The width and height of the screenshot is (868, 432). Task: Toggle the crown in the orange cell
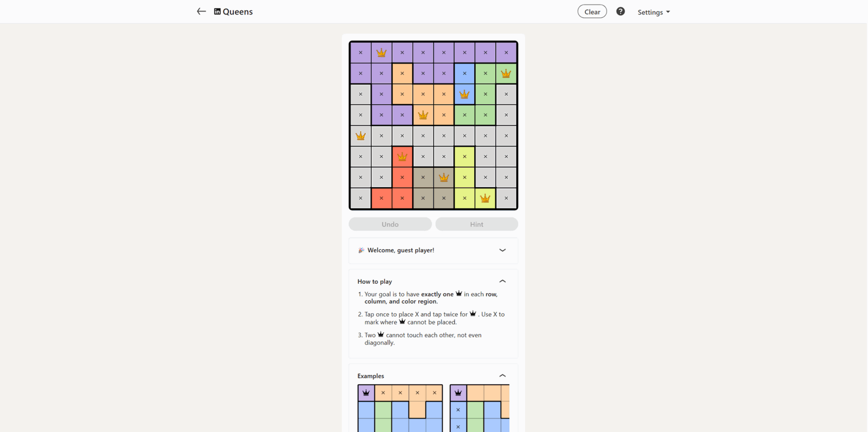423,115
